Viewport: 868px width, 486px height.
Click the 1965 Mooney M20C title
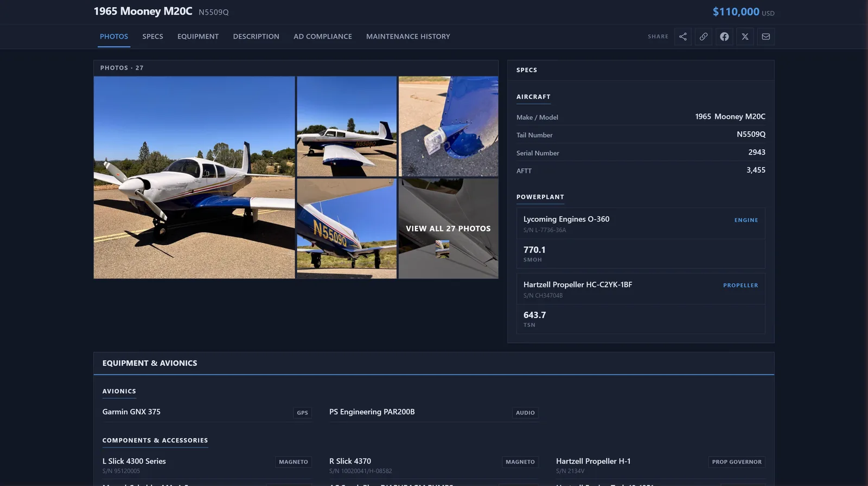(143, 11)
